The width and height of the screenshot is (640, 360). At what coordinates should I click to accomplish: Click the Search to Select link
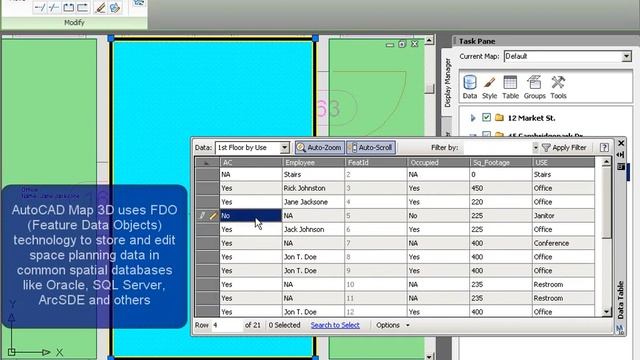335,325
